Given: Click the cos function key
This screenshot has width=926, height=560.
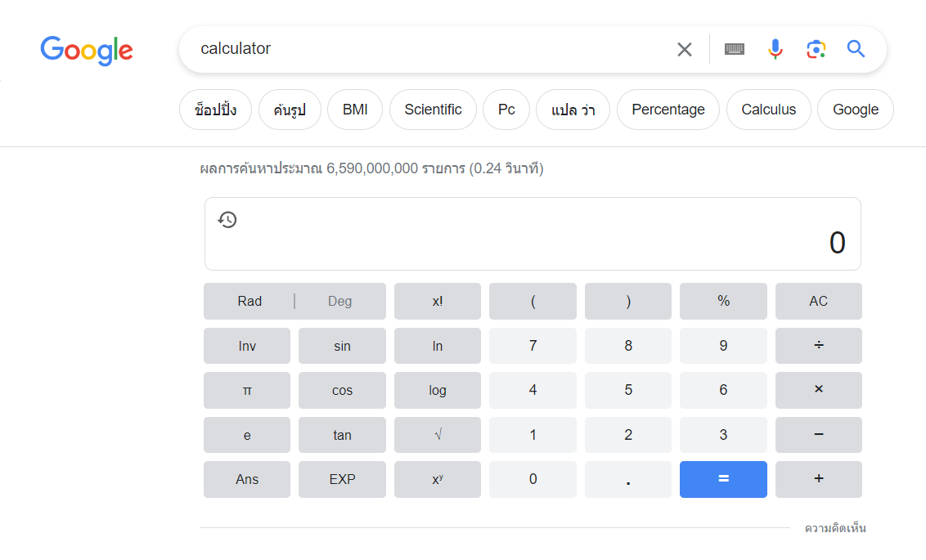Looking at the screenshot, I should tap(342, 390).
